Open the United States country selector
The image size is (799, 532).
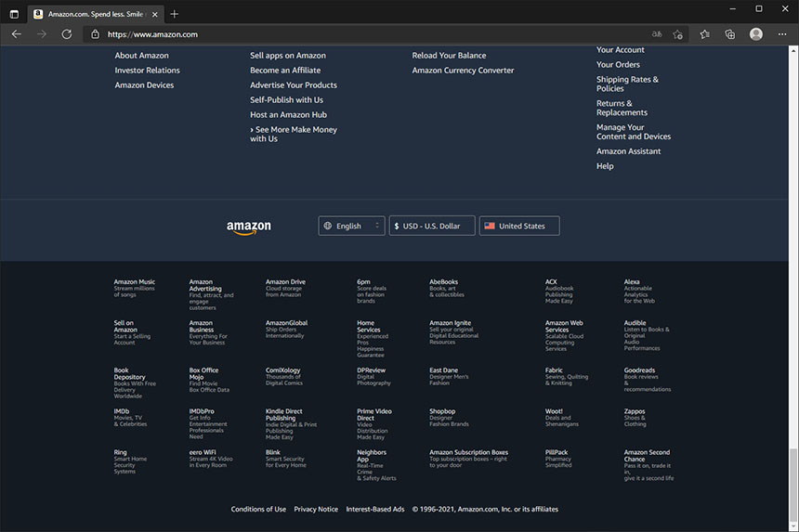519,226
